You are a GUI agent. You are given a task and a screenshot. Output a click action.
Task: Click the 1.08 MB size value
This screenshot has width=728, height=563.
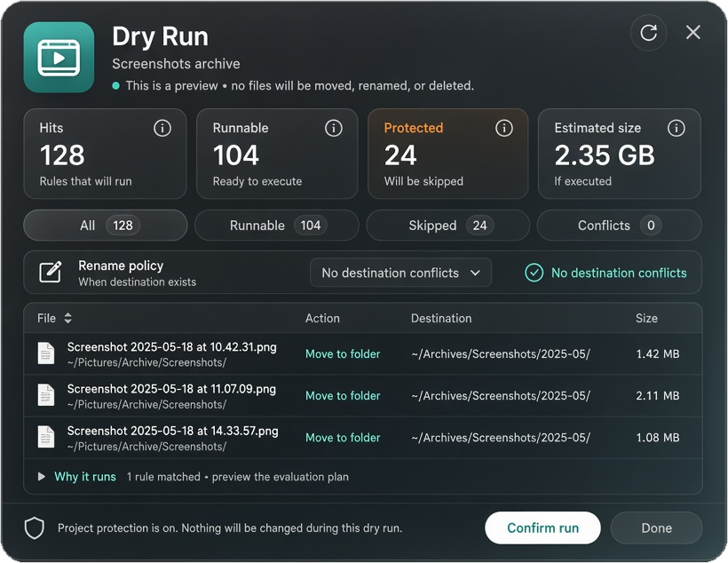pos(658,438)
